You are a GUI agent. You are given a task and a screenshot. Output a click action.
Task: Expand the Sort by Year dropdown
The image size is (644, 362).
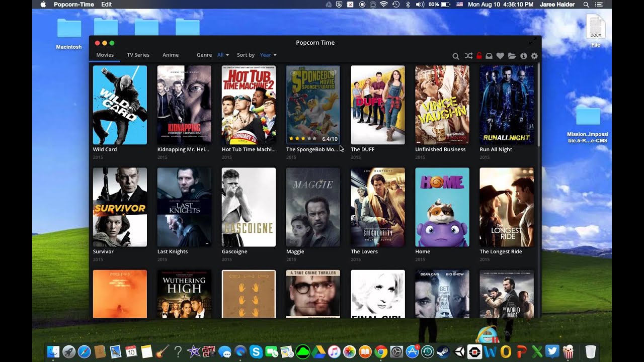point(268,55)
